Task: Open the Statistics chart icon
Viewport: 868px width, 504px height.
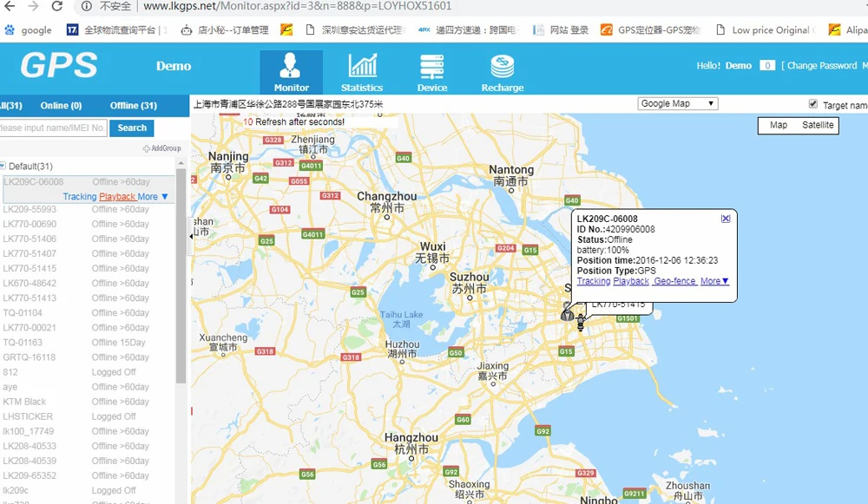Action: click(x=362, y=66)
